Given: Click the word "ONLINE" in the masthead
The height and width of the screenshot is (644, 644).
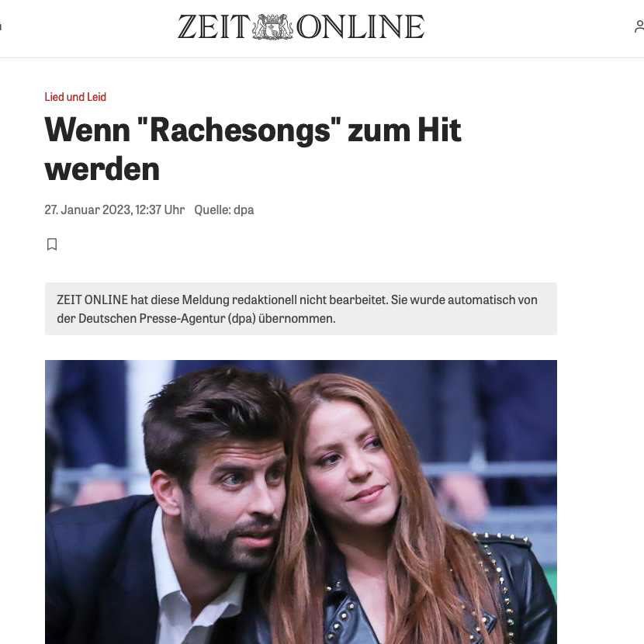Looking at the screenshot, I should click(360, 26).
